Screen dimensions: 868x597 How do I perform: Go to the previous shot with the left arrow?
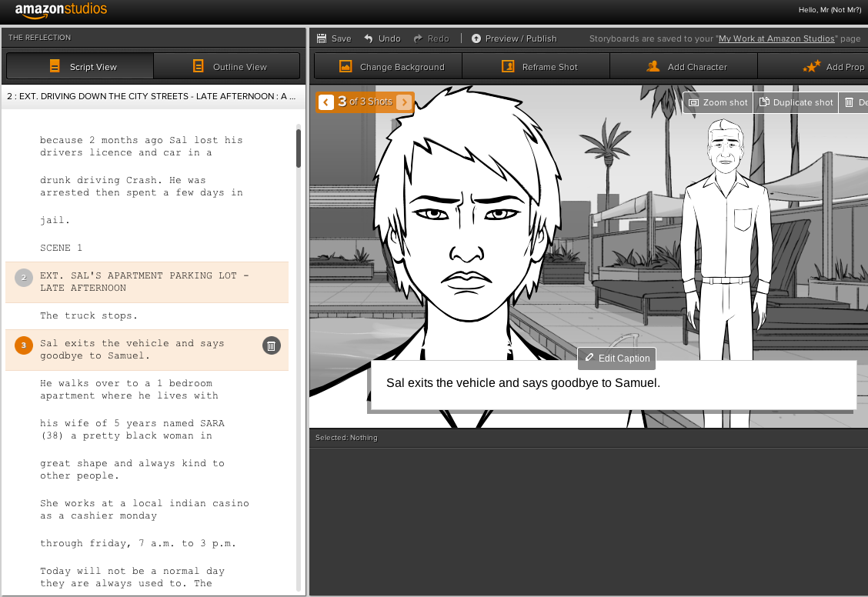[325, 102]
